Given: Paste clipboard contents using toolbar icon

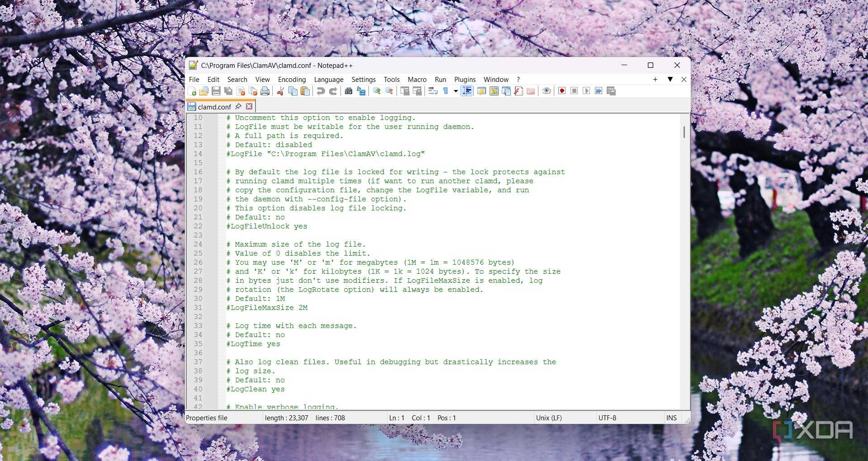Looking at the screenshot, I should coord(305,91).
